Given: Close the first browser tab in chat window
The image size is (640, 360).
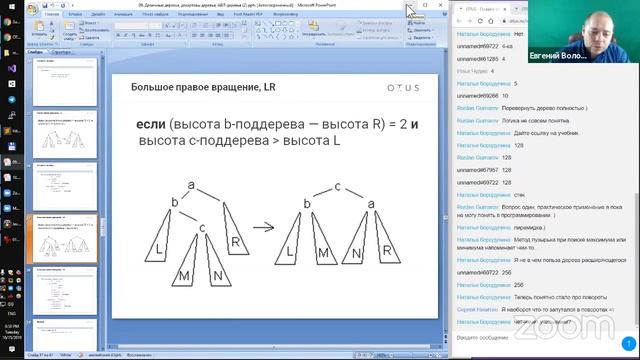Looking at the screenshot, I should coord(504,9).
